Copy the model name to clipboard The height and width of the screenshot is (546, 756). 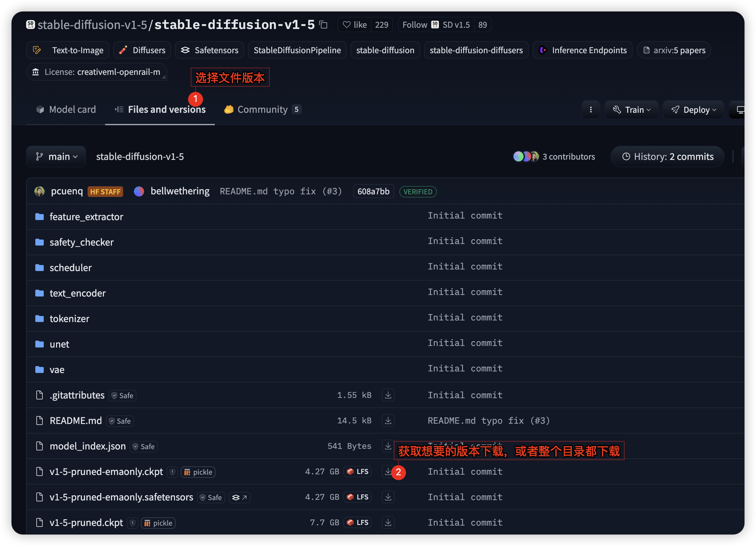(x=323, y=24)
